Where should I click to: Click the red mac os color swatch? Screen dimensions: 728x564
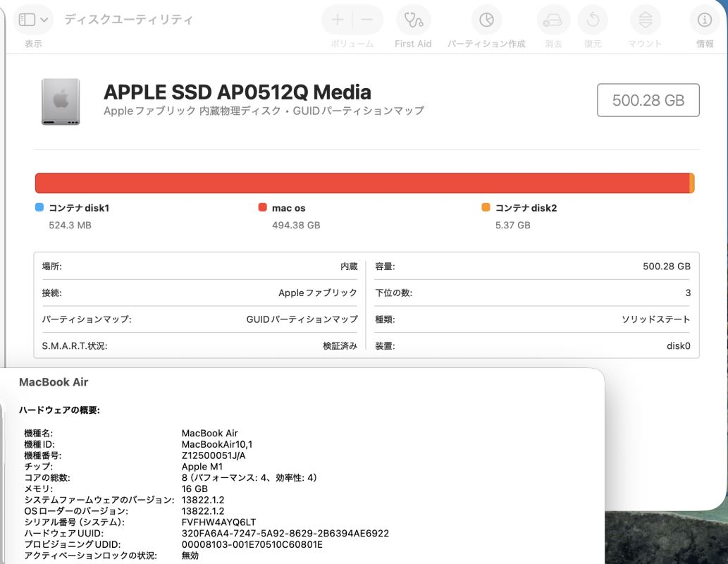click(263, 208)
